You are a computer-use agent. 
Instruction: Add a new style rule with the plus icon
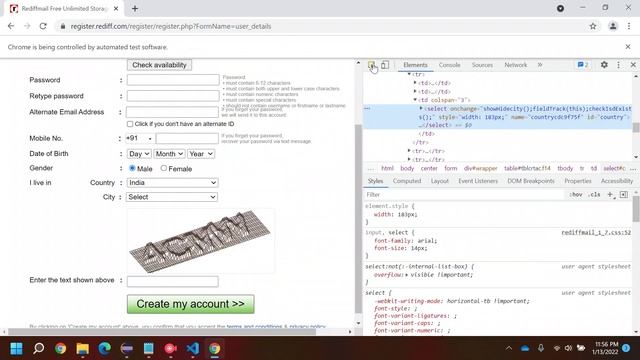click(x=611, y=195)
